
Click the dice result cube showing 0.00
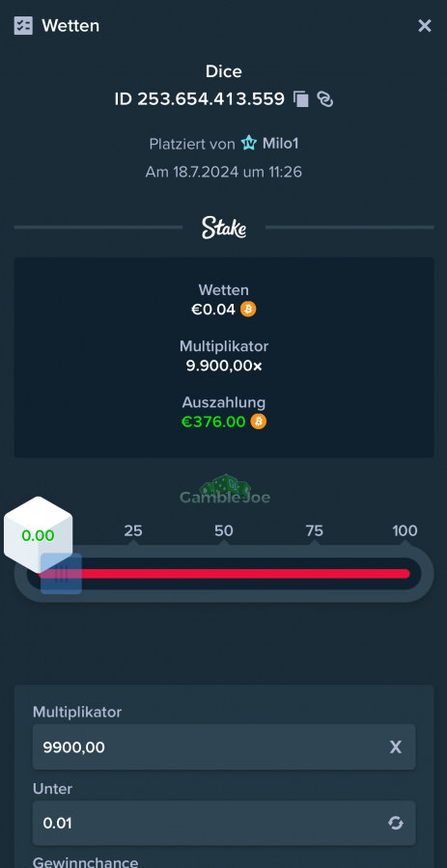point(39,534)
